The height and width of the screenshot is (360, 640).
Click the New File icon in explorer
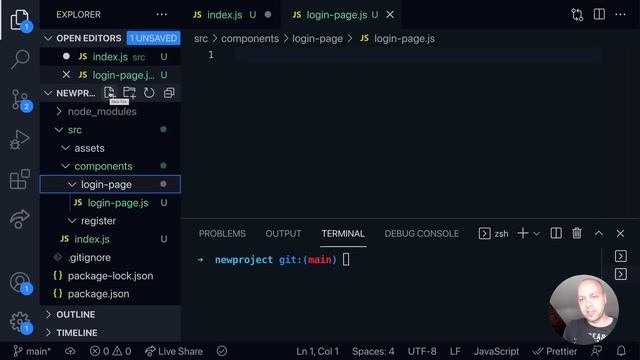coord(109,93)
